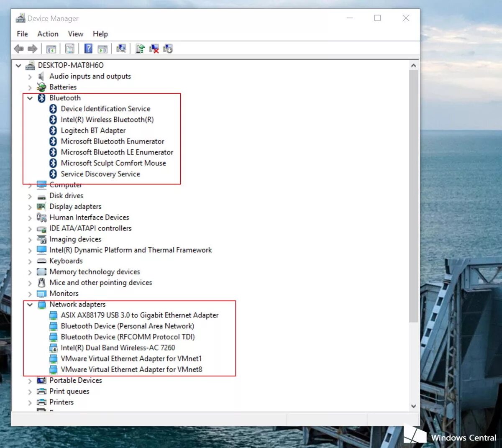
Task: Collapse the DESKTOP-MAT8H6O root node
Action: (x=18, y=66)
